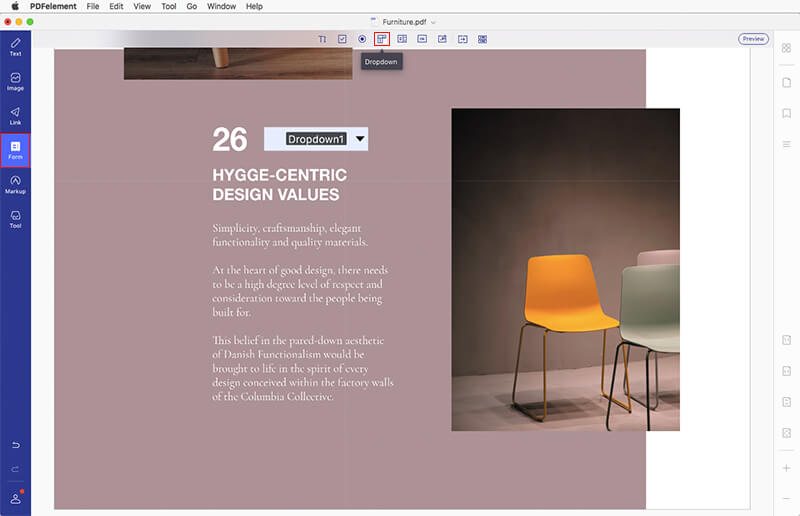The image size is (800, 516).
Task: Click the Tool icon in the sidebar
Action: [x=15, y=219]
